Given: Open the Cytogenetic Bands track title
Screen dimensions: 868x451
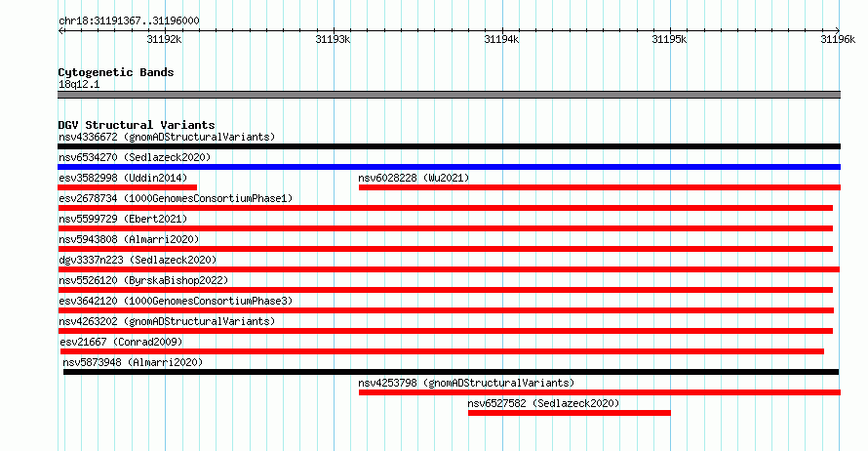Looking at the screenshot, I should tap(116, 72).
